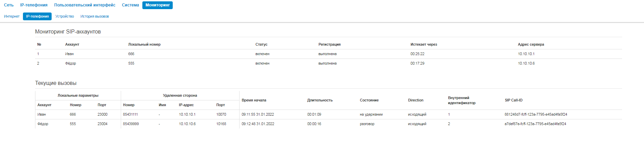Click the на удержании call state

coord(371,114)
